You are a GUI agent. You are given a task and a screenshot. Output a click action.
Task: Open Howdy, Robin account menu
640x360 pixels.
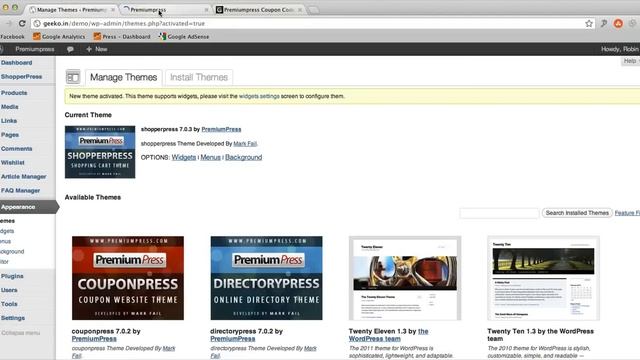(620, 49)
